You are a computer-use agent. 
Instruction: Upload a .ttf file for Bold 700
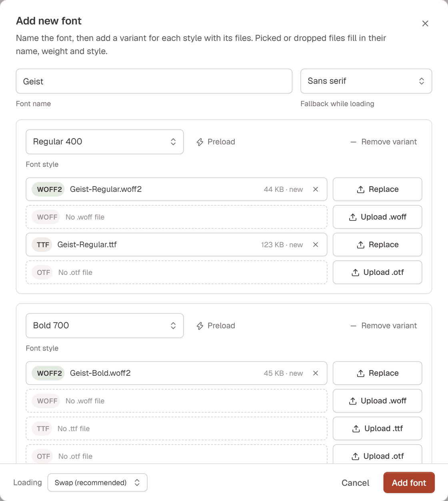[377, 429]
